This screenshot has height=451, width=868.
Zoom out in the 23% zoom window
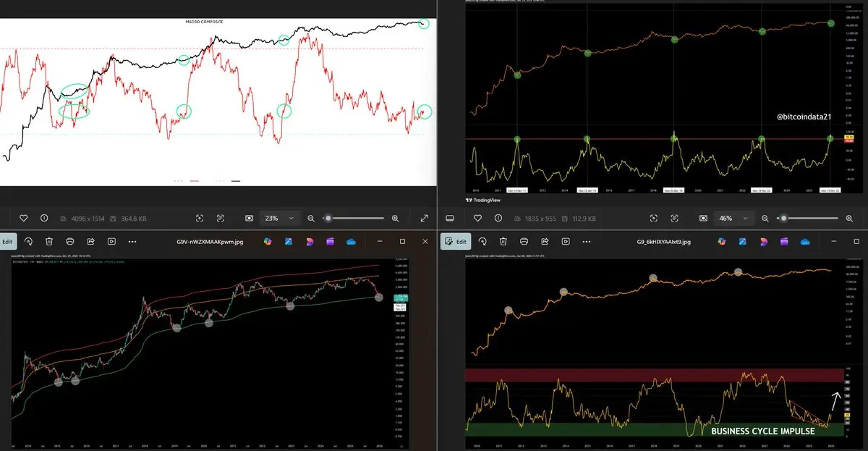[x=311, y=218]
